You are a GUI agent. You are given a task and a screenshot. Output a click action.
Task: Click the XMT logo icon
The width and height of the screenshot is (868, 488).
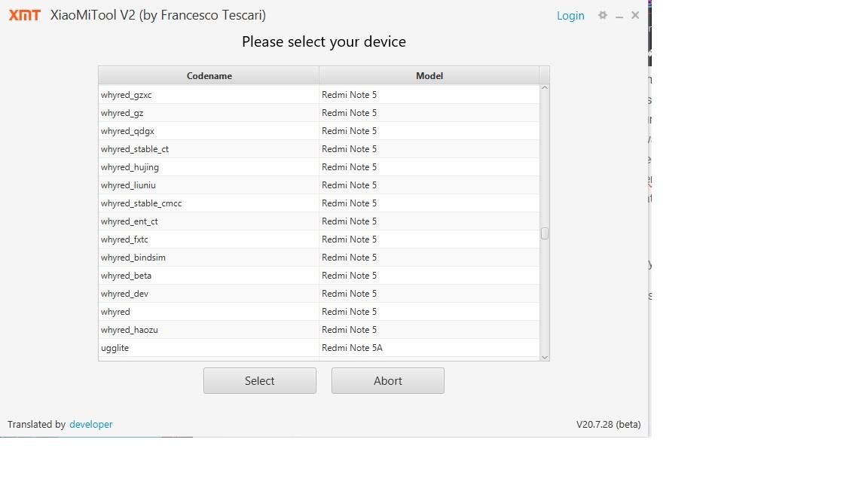[x=24, y=15]
